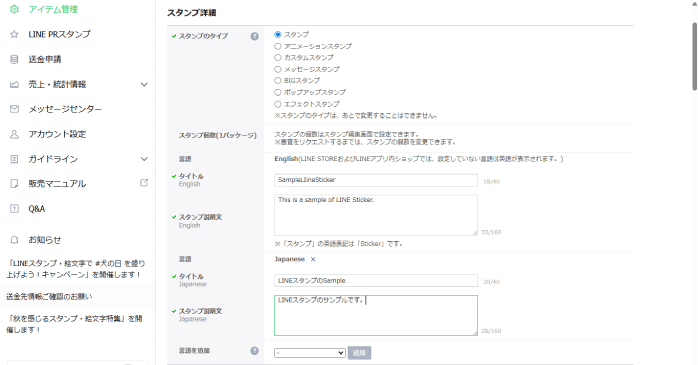698x365 pixels.
Task: Click the page vertical scrollbar thumb
Action: click(694, 56)
